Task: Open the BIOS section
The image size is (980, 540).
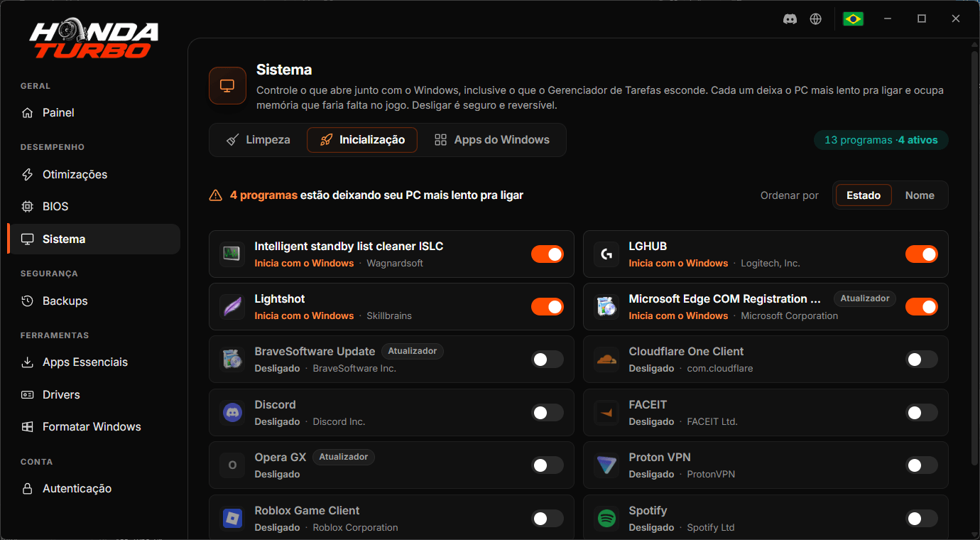Action: 94,207
